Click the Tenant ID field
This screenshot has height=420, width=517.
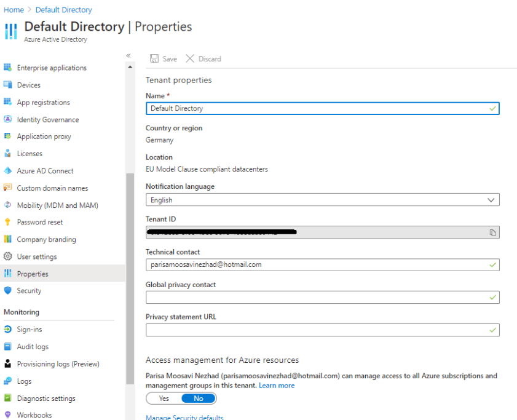click(x=323, y=232)
